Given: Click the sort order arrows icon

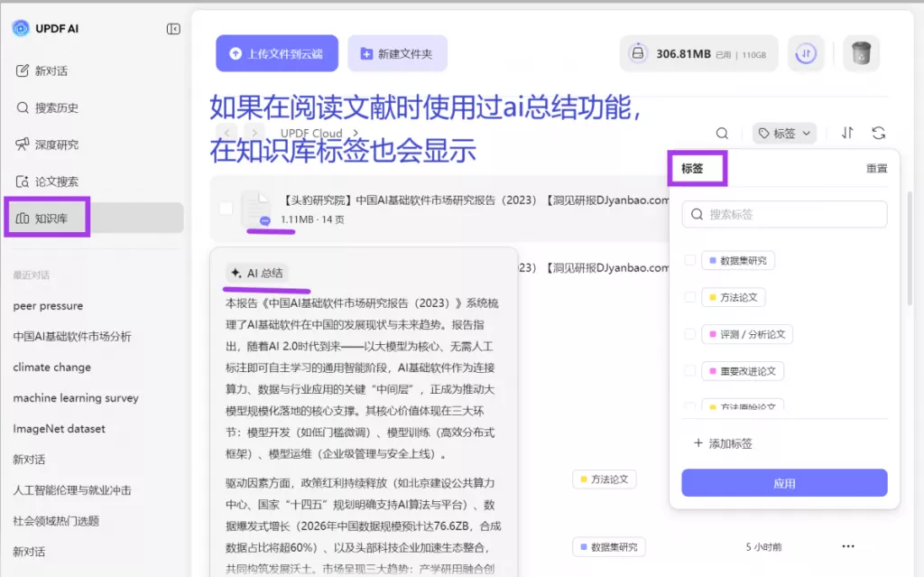Looking at the screenshot, I should (846, 132).
